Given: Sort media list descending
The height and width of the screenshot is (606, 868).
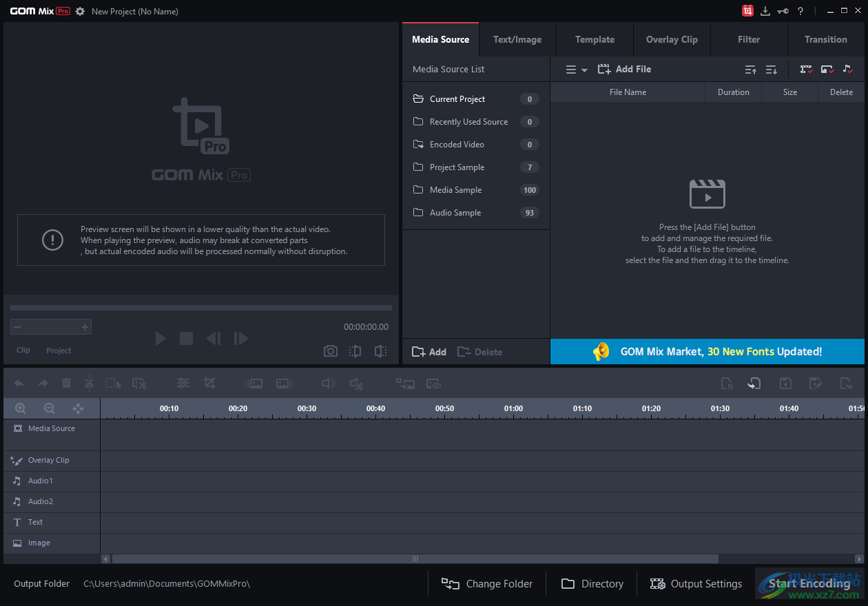Looking at the screenshot, I should 772,70.
